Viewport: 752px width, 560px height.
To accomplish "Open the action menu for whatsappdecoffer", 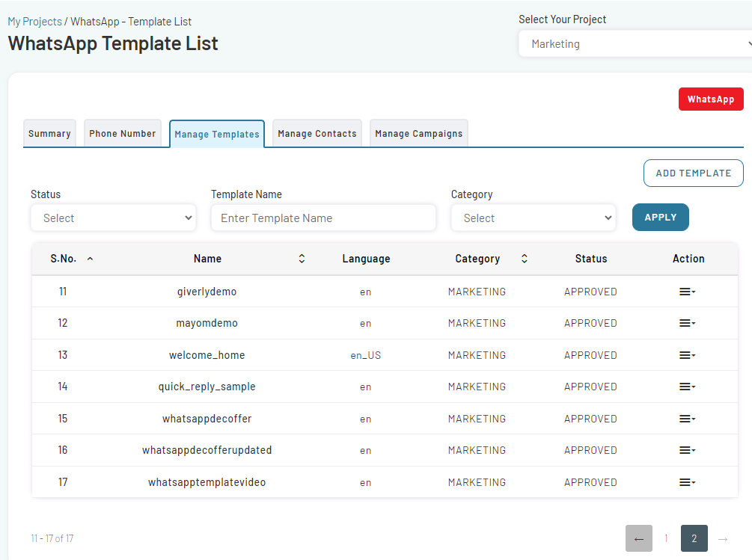I will [687, 418].
